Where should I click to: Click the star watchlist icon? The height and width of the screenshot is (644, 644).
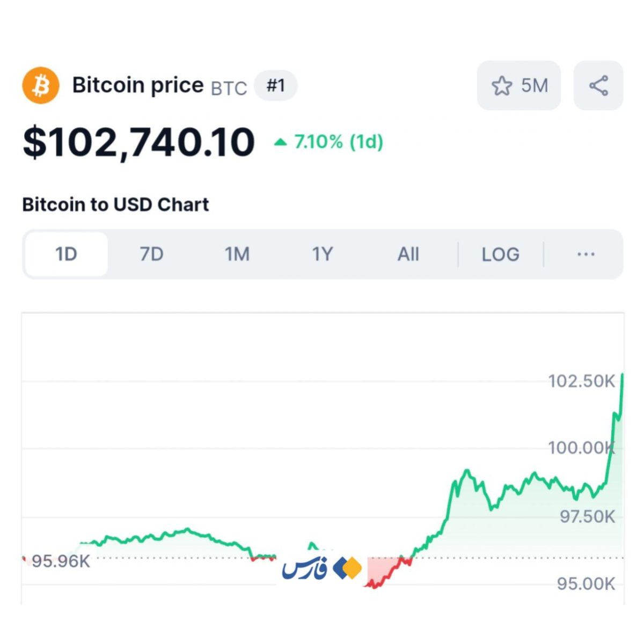coord(502,86)
